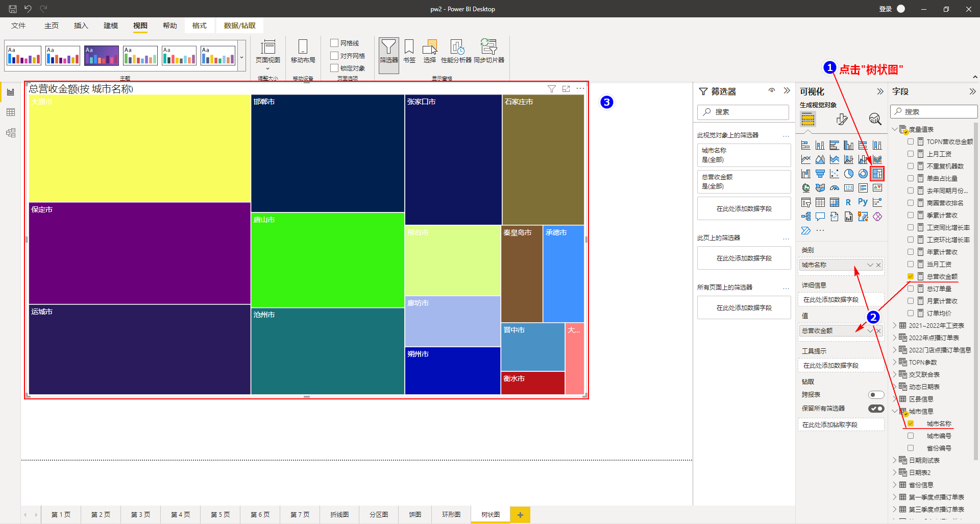980x524 pixels.
Task: Expand the 日期表2 table
Action: click(x=895, y=472)
